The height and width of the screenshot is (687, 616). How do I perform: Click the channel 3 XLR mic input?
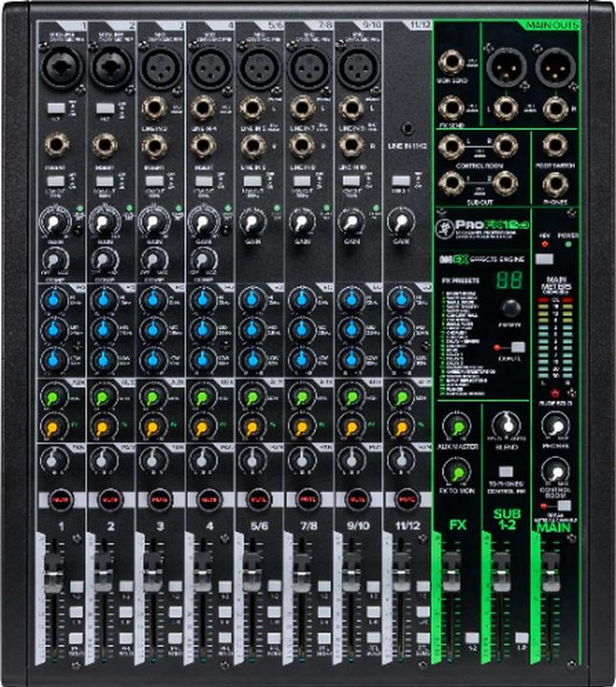click(161, 67)
